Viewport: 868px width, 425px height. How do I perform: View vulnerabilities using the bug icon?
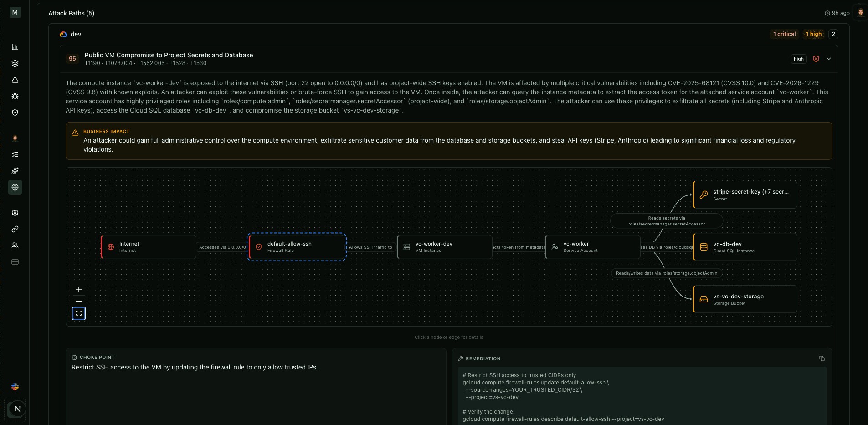[x=15, y=96]
